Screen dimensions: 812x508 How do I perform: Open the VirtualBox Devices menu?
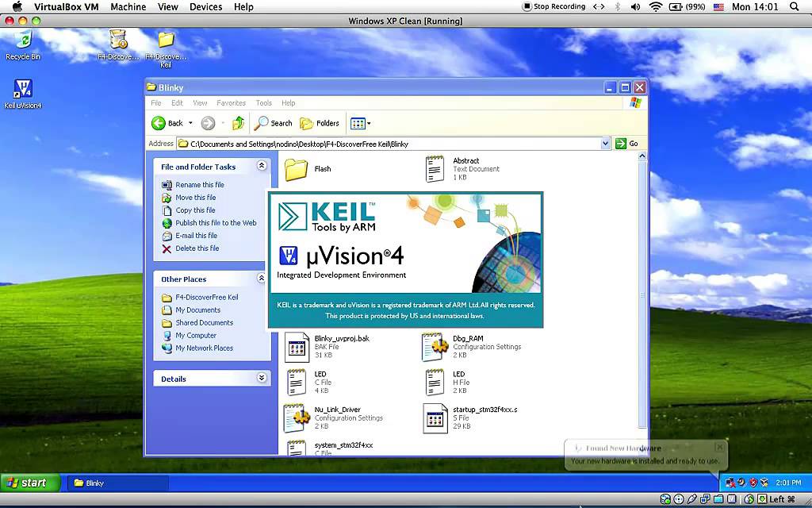205,6
